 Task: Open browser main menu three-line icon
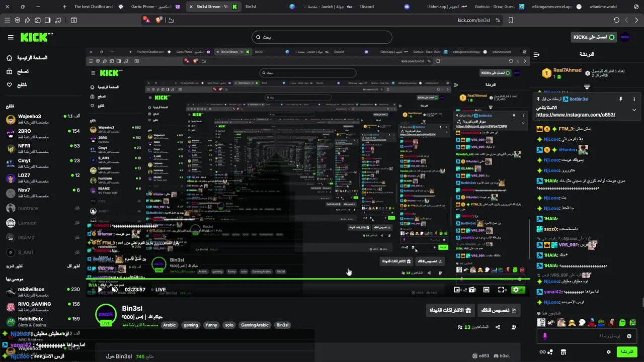coord(7,20)
